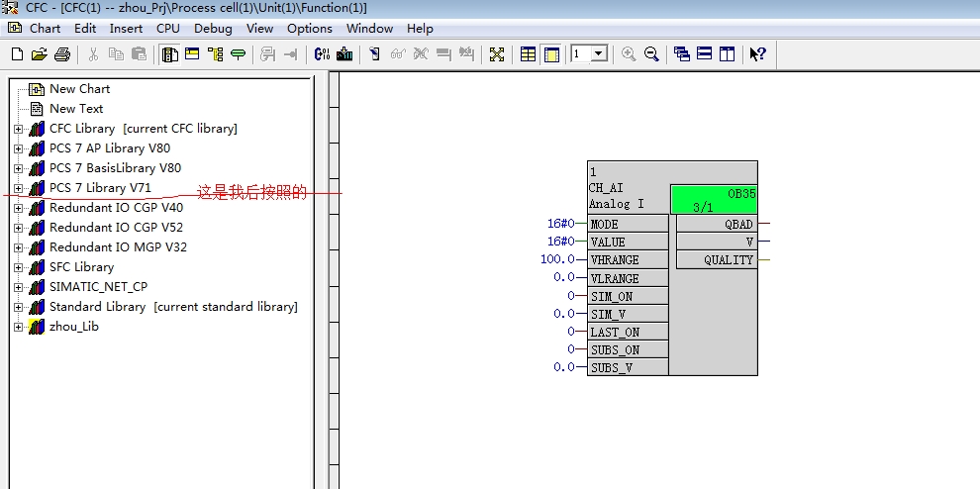Image resolution: width=980 pixels, height=489 pixels.
Task: Click the greyed dynamic display toolbar icon
Action: tap(443, 54)
